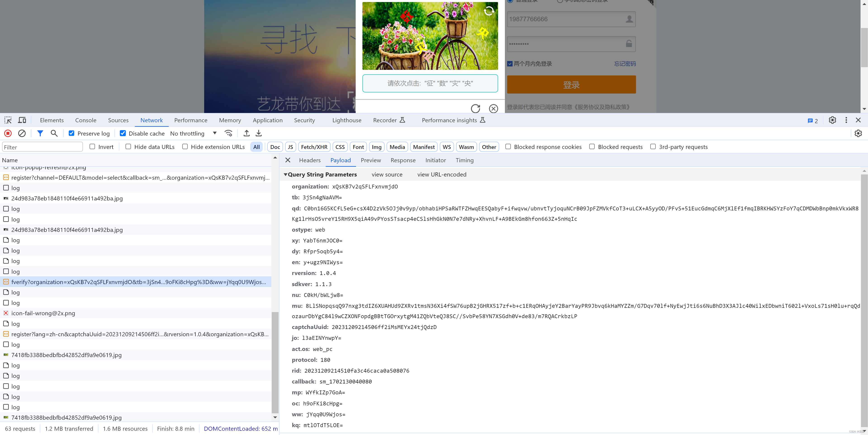
Task: Open the Sources tab
Action: tap(118, 120)
